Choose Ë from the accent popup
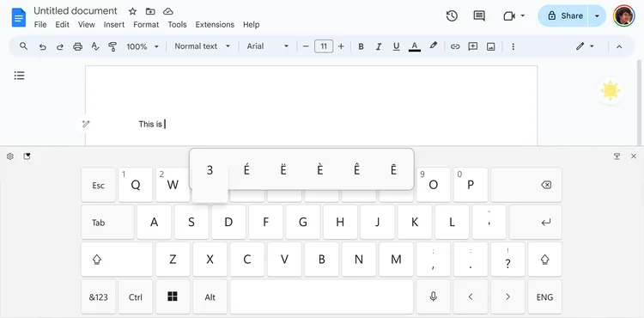Screen dimensions: 644x318 click(x=283, y=169)
